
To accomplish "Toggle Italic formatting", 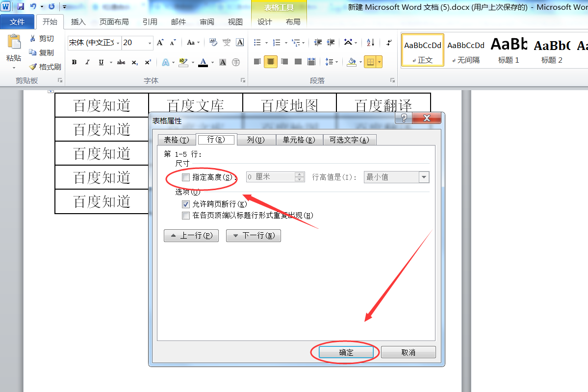I will [x=87, y=62].
